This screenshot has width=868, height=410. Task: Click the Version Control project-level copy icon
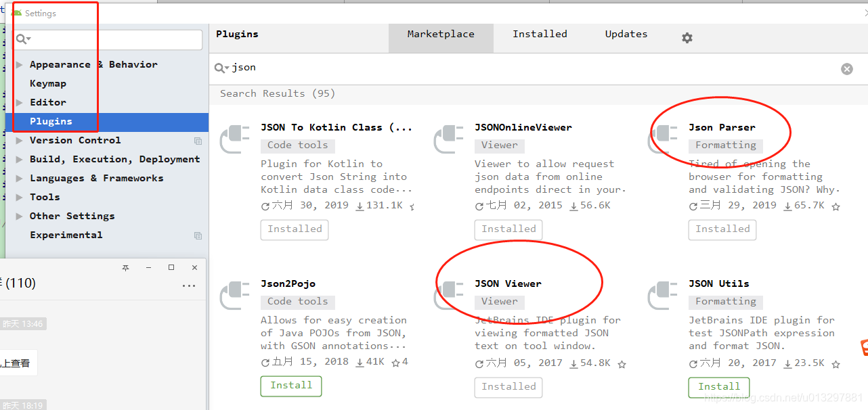(x=198, y=141)
